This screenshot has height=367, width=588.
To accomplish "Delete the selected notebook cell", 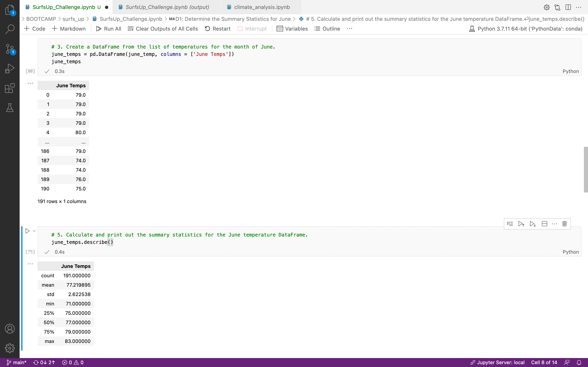I will coord(564,223).
